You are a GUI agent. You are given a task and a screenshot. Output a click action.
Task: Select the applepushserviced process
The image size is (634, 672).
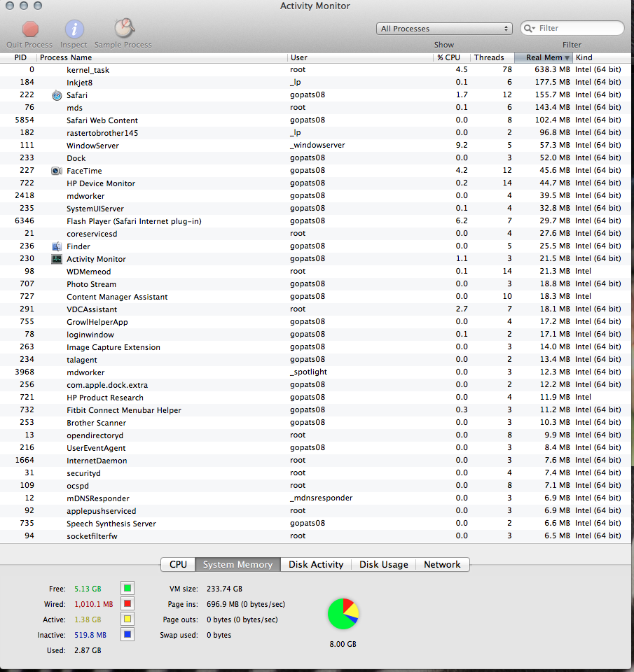point(315,511)
